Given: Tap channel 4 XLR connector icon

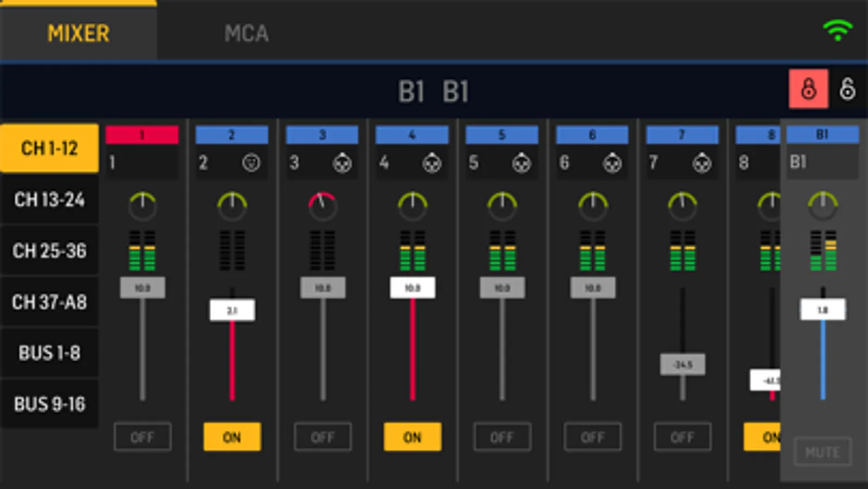Looking at the screenshot, I should (x=432, y=162).
